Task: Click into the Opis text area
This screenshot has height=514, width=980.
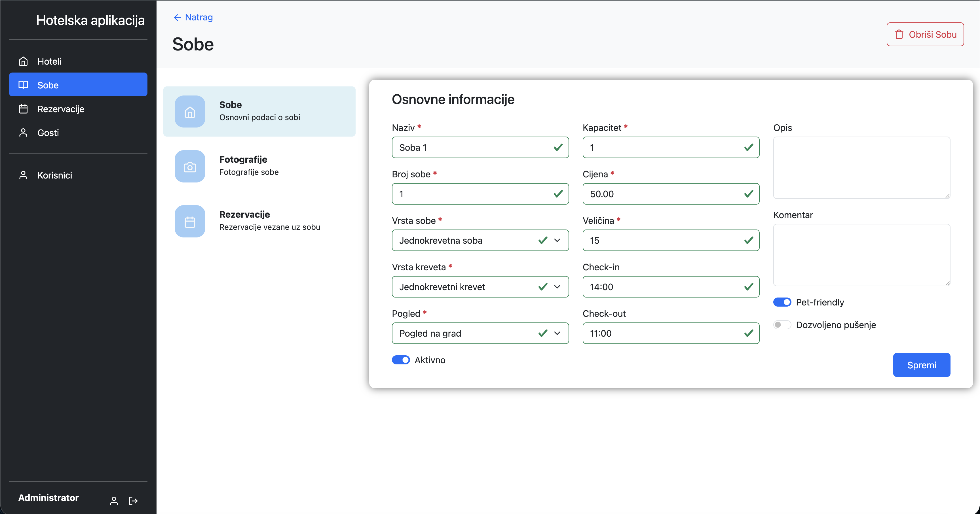Action: click(x=861, y=168)
